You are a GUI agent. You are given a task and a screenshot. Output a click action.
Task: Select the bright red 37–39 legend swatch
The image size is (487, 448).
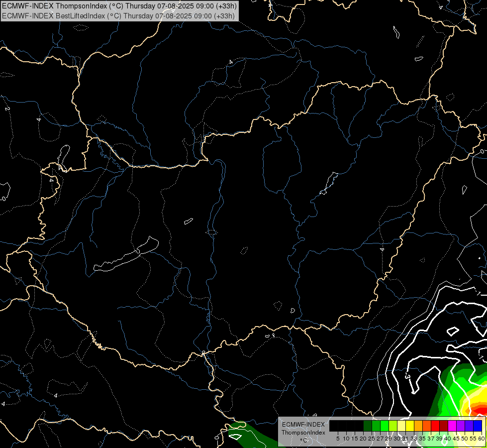435,426
